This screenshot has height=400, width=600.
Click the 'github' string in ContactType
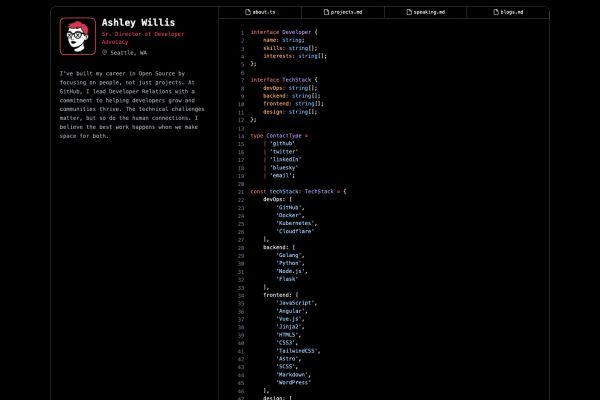click(282, 144)
